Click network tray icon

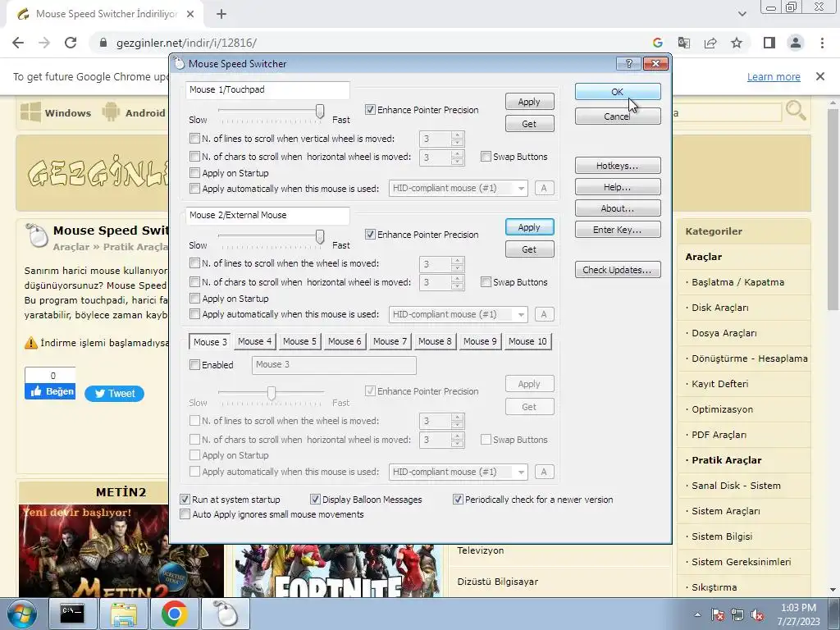pos(737,614)
